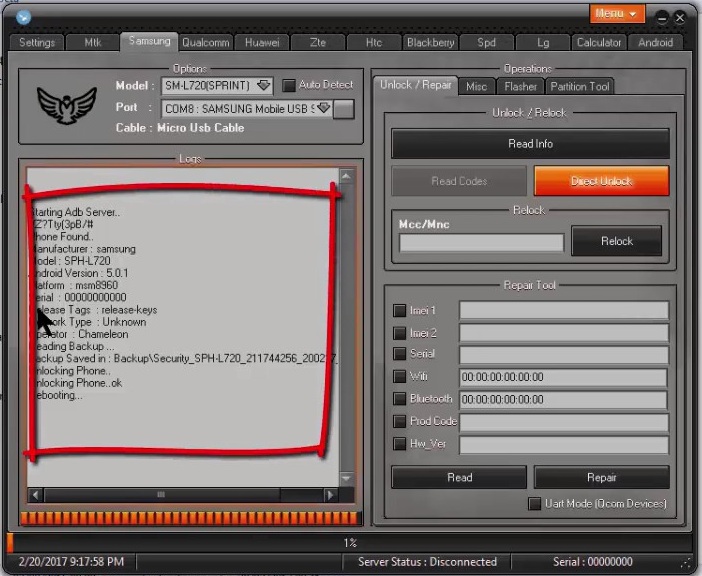The height and width of the screenshot is (576, 702).
Task: Open the Partition Tool tab
Action: pyautogui.click(x=580, y=86)
